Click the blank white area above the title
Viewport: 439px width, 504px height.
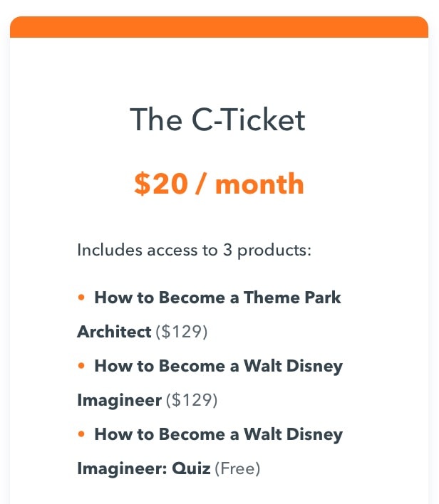pyautogui.click(x=219, y=70)
